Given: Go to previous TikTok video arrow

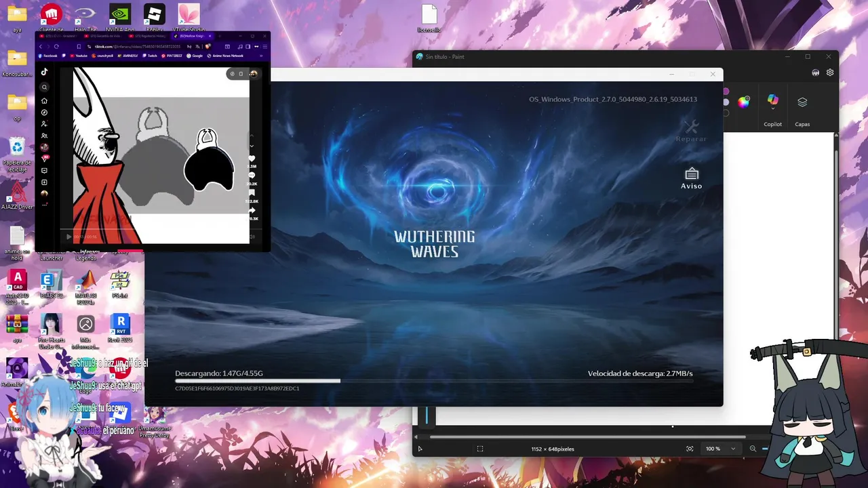Looking at the screenshot, I should pyautogui.click(x=252, y=135).
